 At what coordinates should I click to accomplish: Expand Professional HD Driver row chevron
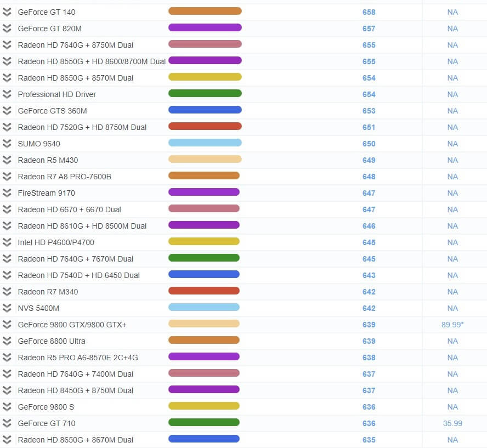pyautogui.click(x=7, y=94)
